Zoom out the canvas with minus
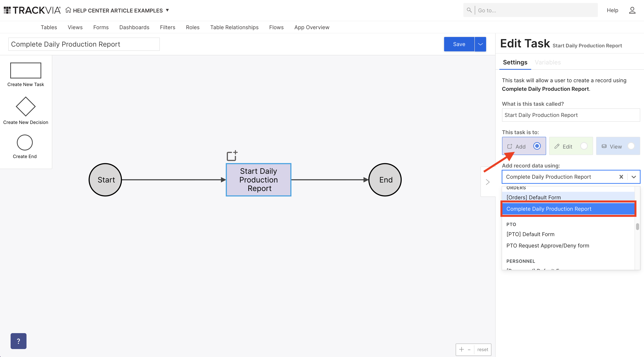The height and width of the screenshot is (357, 644). pos(469,349)
